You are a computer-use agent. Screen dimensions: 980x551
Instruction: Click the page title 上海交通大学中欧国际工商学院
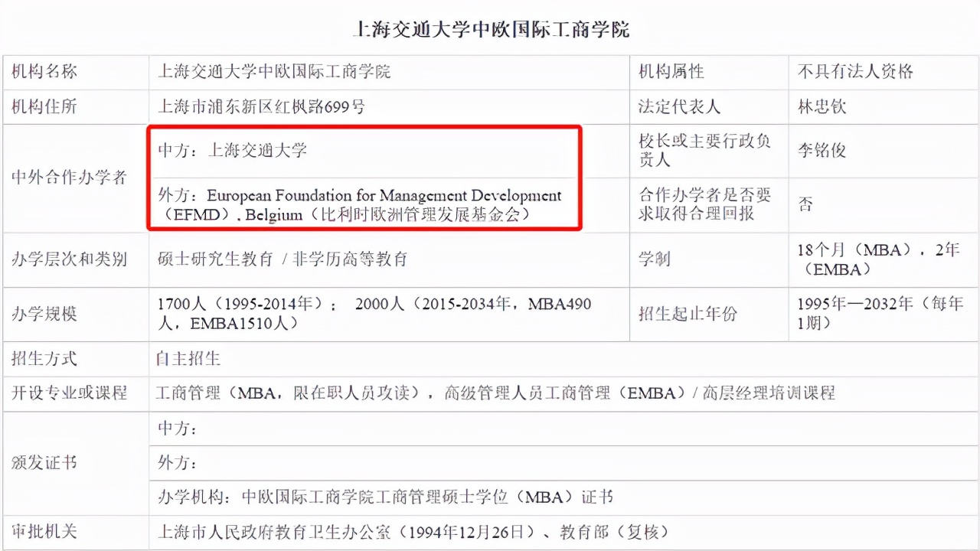[x=490, y=30]
